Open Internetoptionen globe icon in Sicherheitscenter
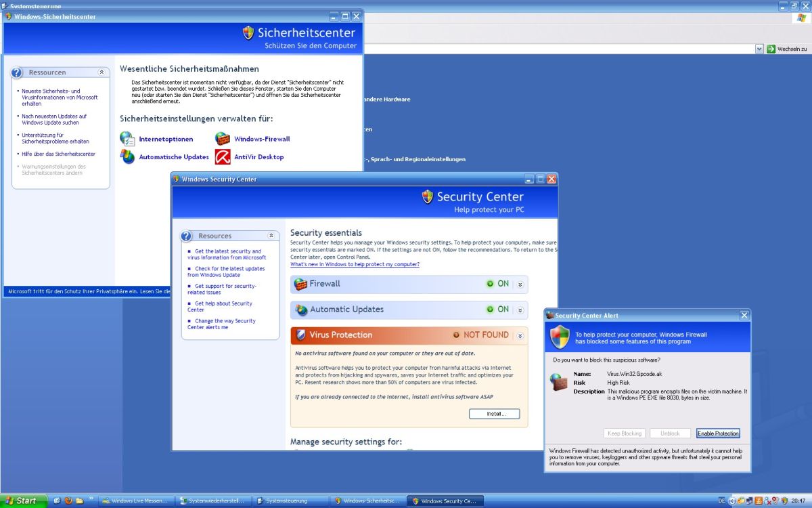Viewport: 812px width, 508px height. (127, 139)
